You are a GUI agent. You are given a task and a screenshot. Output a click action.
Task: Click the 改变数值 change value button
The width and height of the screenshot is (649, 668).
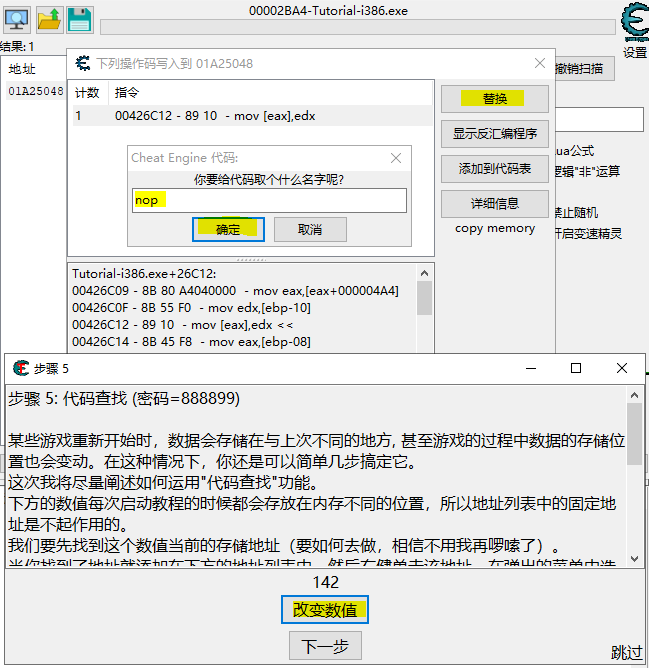(x=325, y=610)
